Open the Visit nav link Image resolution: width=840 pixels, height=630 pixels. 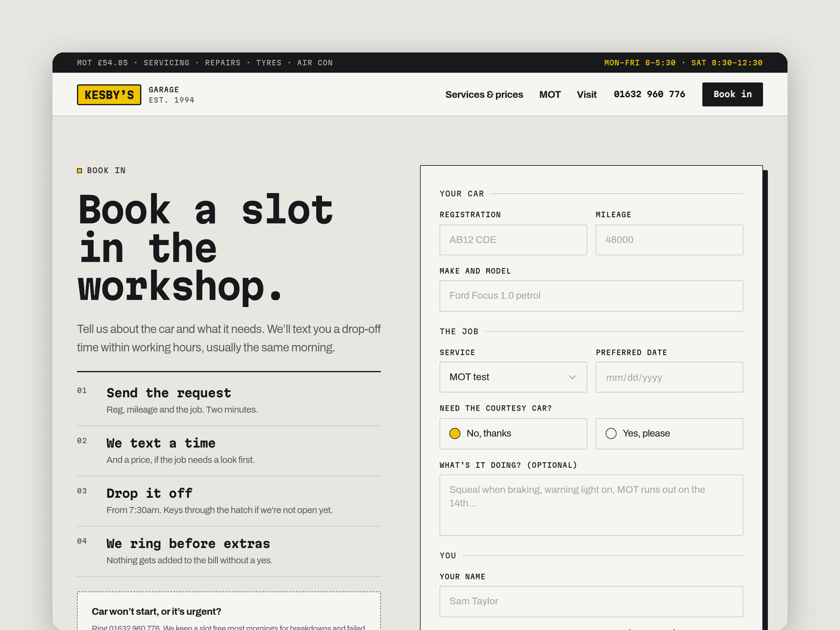pos(586,94)
